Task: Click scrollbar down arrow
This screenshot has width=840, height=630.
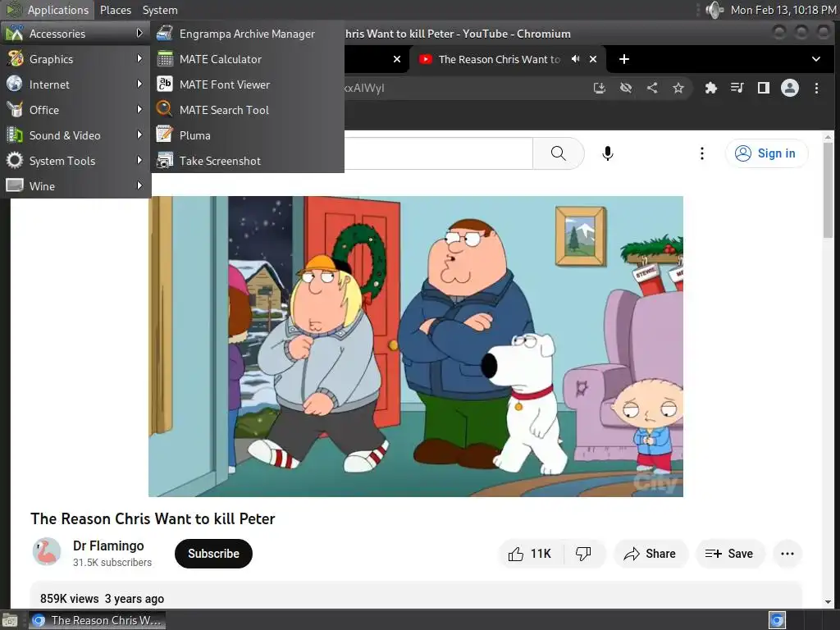Action: point(829,602)
